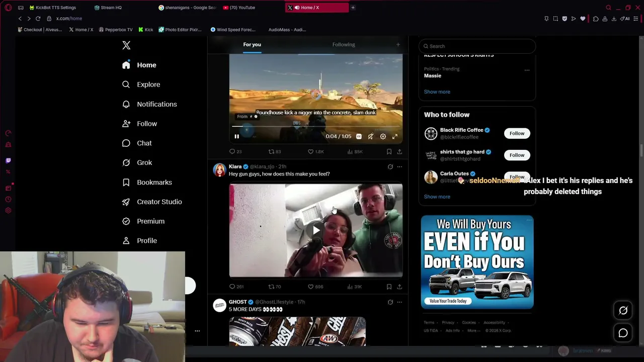Toggle closed captions on the video

[359, 136]
